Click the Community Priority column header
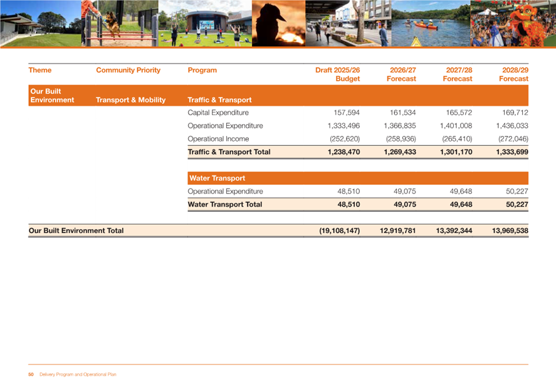Viewport: 556px width, 392px height. [128, 70]
